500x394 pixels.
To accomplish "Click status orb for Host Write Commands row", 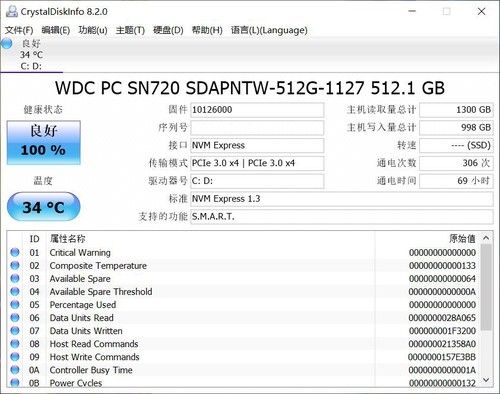I will point(15,357).
